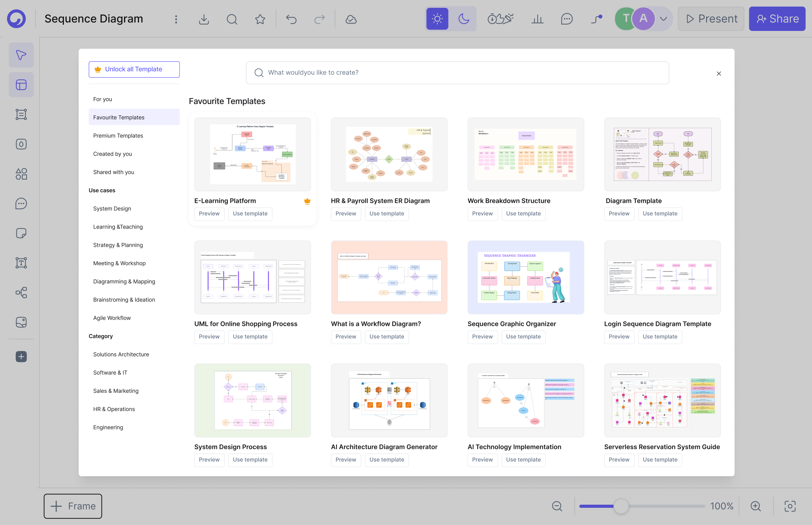Enable light mode sun toggle
The image size is (812, 525).
[x=437, y=19]
